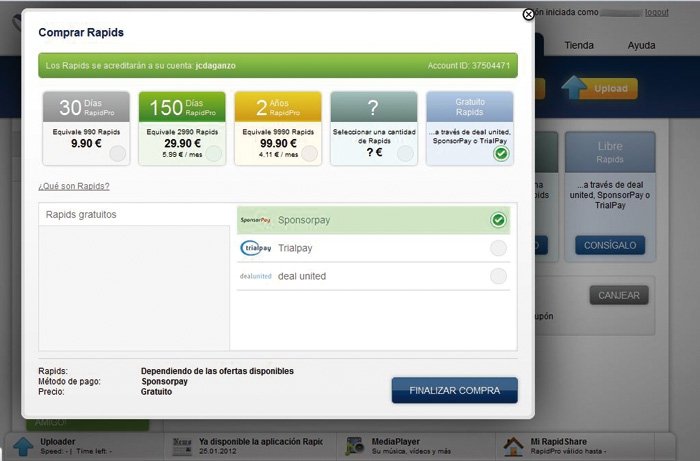Choose Trialpay payment radio button
This screenshot has width=700, height=461.
[498, 248]
